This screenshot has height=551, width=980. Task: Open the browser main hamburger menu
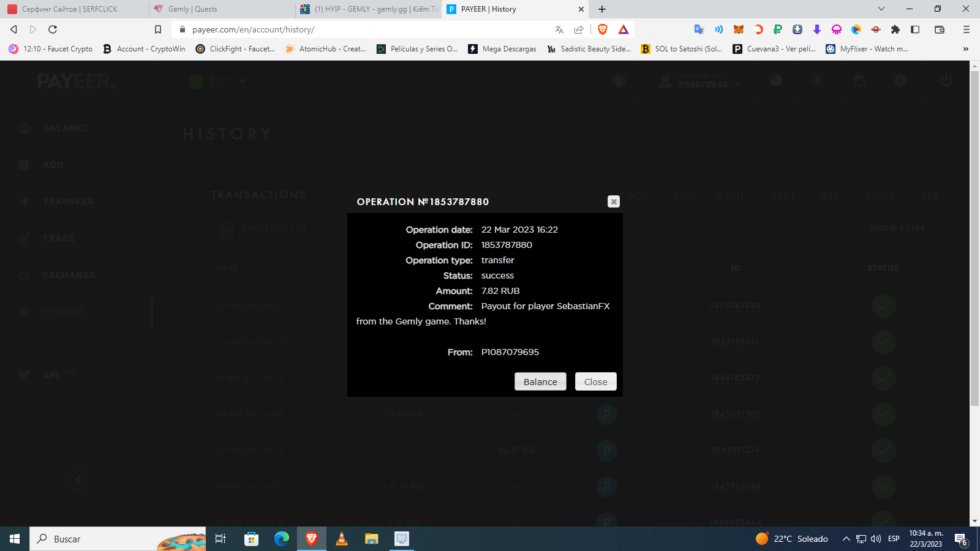tap(967, 29)
